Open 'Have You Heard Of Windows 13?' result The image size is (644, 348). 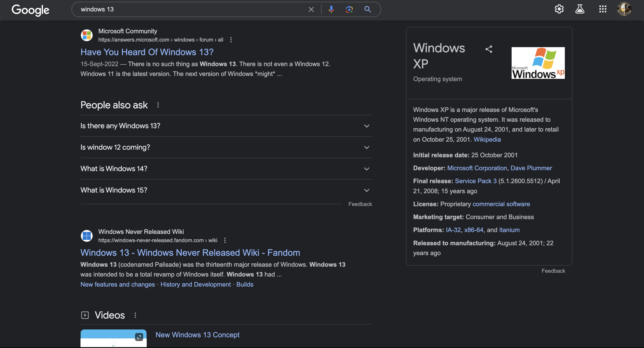point(147,52)
